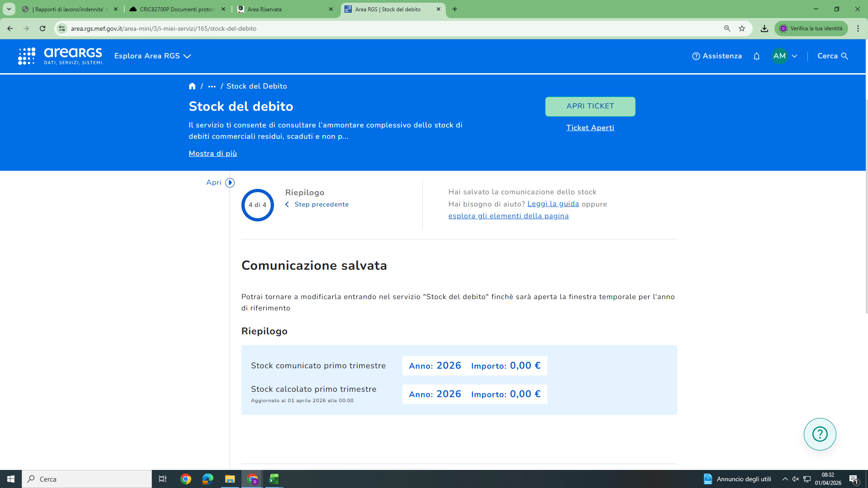Open the Esplora Area RGS dropdown

pyautogui.click(x=152, y=56)
